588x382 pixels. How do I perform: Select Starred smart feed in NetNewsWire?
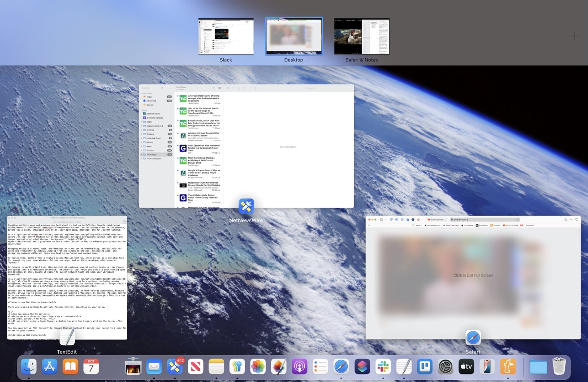(156, 105)
